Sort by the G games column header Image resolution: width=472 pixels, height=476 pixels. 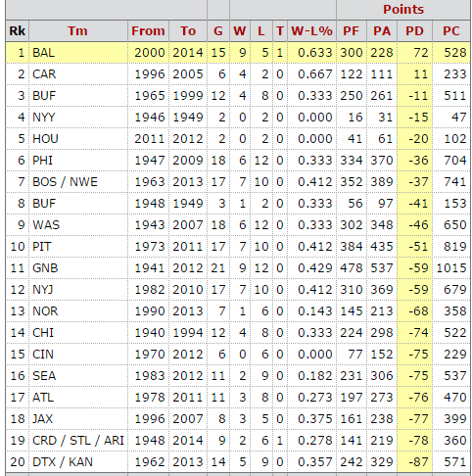coord(218,31)
